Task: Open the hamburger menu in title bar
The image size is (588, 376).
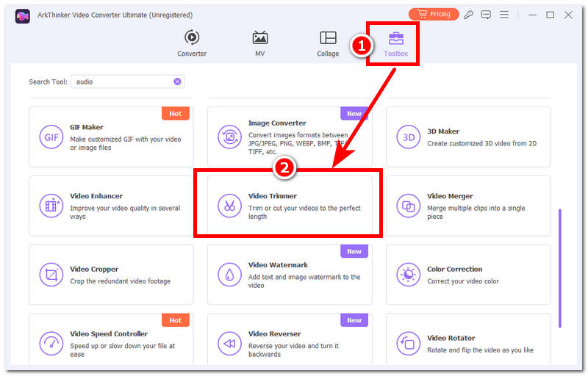Action: pos(504,15)
